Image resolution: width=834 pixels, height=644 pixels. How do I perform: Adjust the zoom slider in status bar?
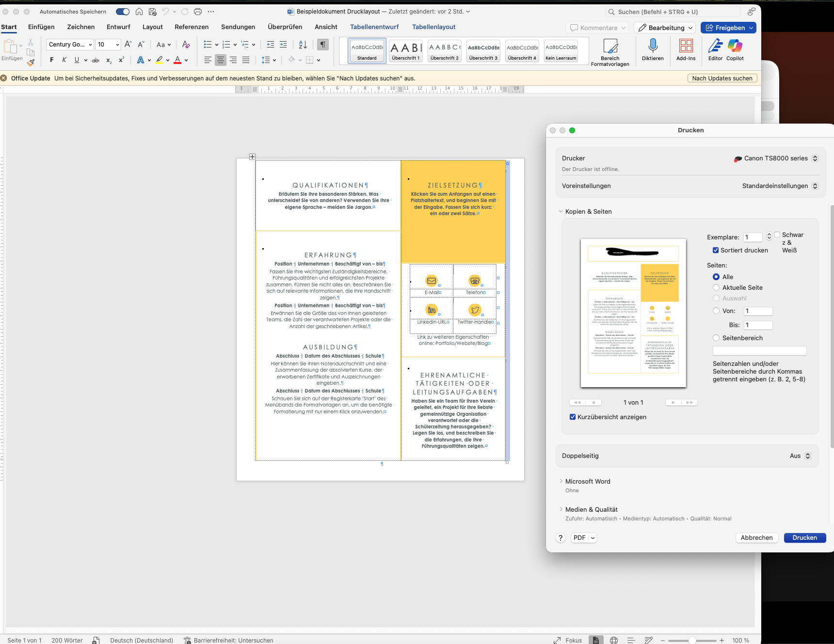[x=692, y=641]
